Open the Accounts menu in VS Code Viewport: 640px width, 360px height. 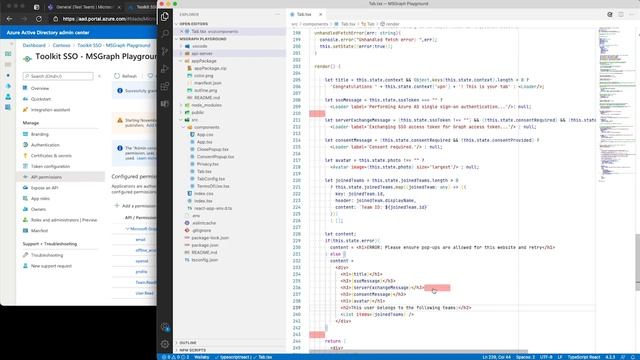tap(165, 327)
